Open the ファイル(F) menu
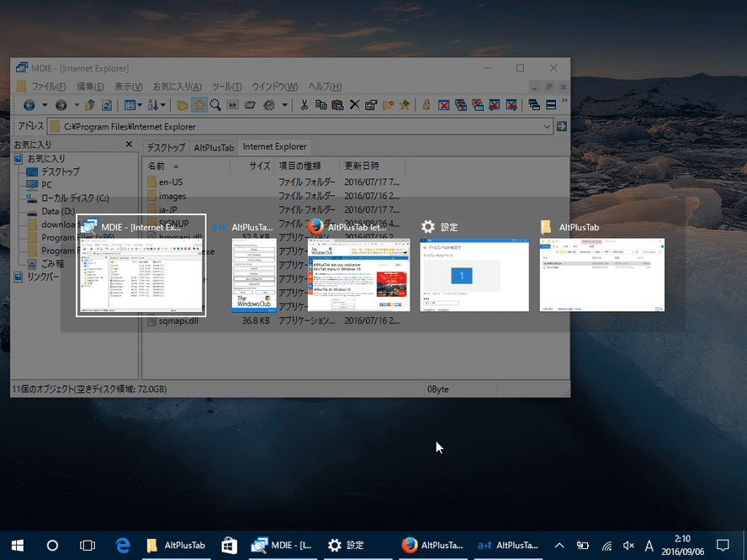The width and height of the screenshot is (747, 560). click(49, 87)
